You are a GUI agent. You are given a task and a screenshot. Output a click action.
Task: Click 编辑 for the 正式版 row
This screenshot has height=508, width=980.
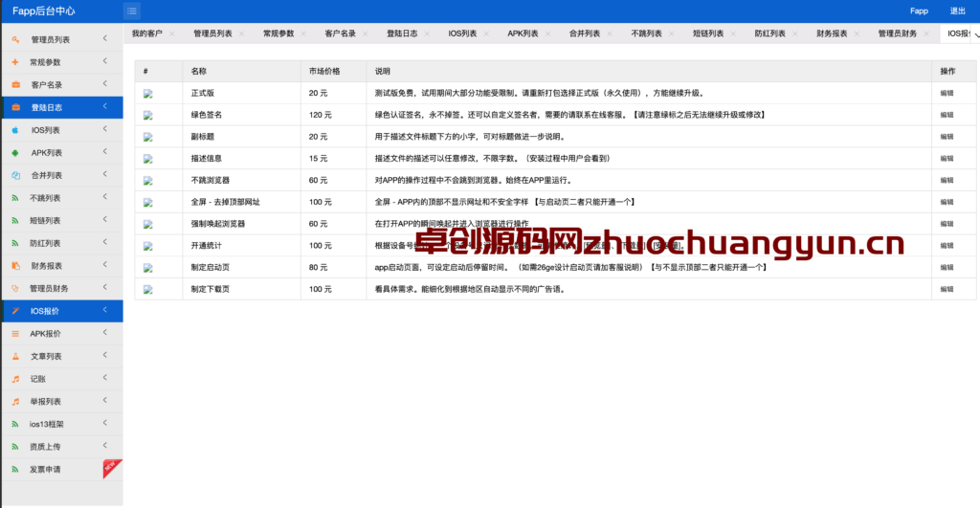[947, 93]
